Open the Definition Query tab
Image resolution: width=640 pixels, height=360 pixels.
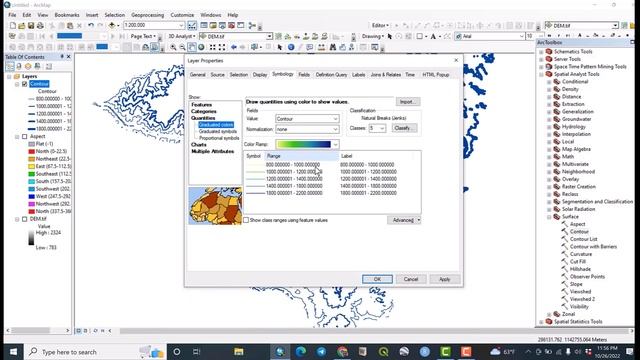pos(331,75)
